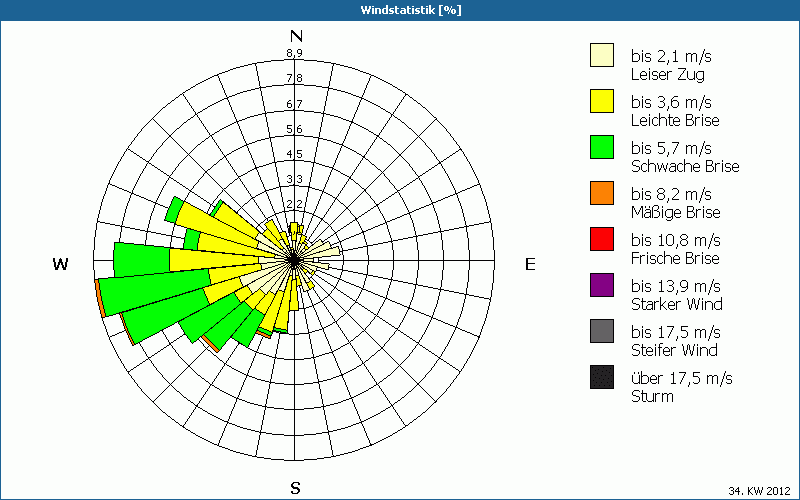Click the "bis 5,7 m/s" text

(x=671, y=148)
